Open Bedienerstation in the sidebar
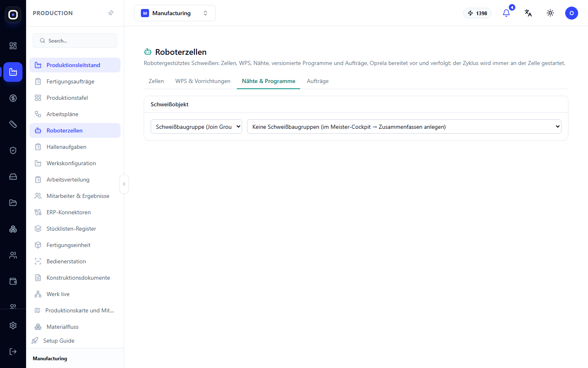Image resolution: width=588 pixels, height=368 pixels. click(x=75, y=261)
